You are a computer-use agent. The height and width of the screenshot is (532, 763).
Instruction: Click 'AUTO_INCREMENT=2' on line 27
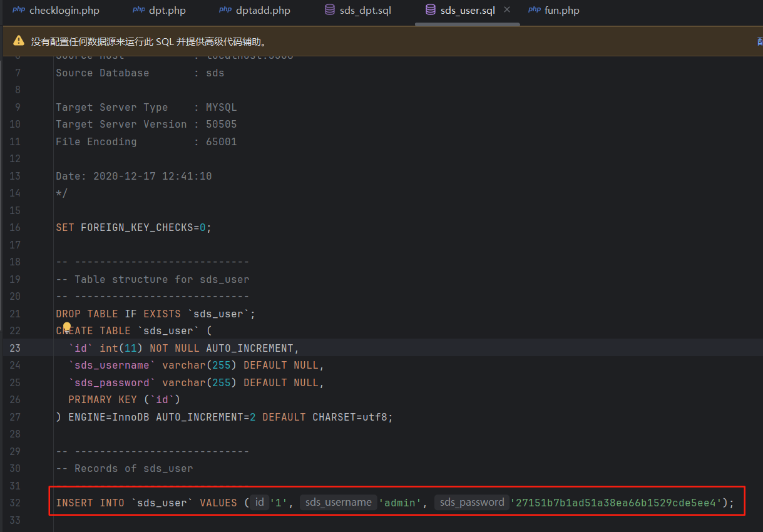click(x=206, y=417)
